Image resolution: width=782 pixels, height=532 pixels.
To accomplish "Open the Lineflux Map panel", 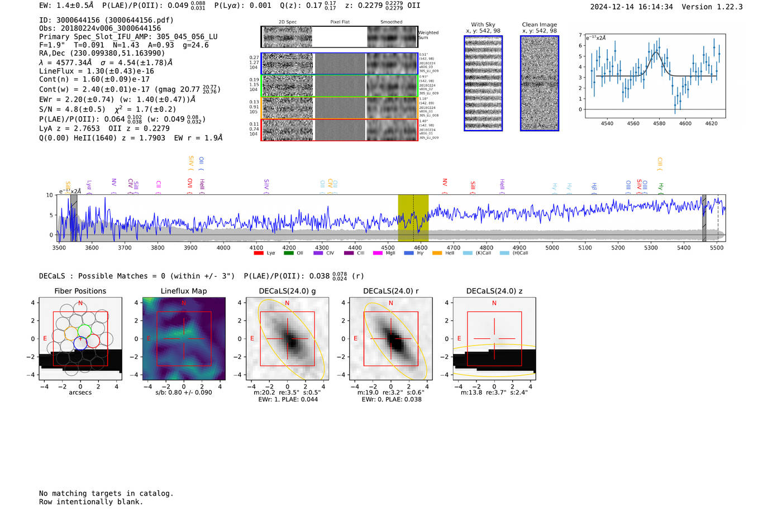I will click(184, 339).
